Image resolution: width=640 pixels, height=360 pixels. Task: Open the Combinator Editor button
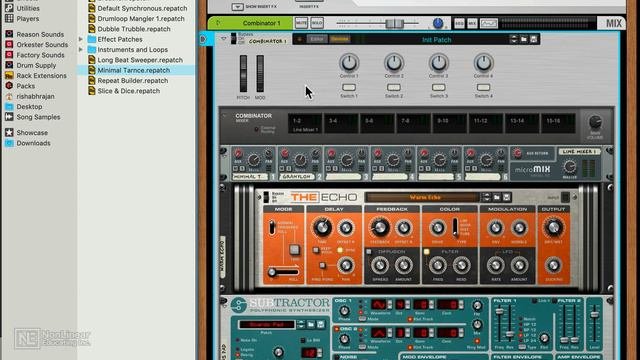pyautogui.click(x=317, y=39)
